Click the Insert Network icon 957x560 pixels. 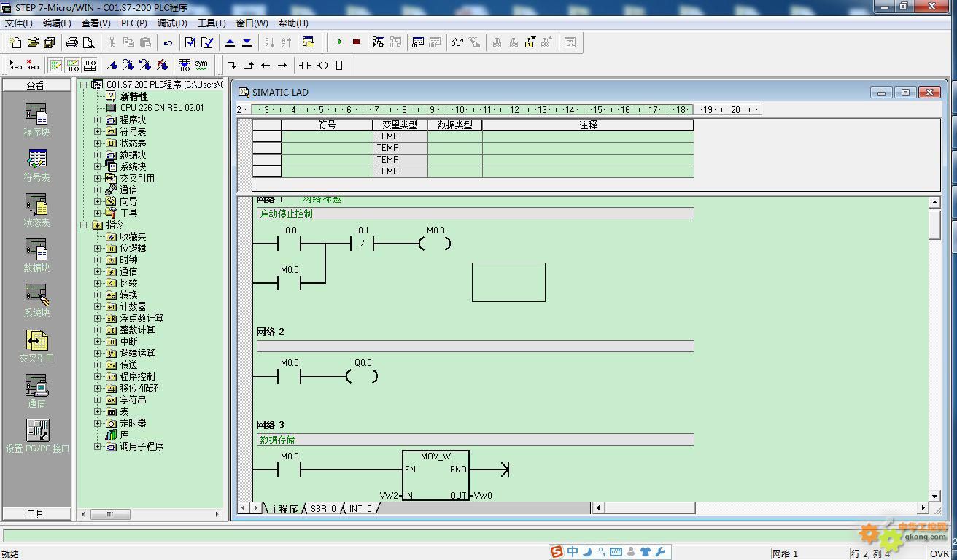click(x=15, y=65)
